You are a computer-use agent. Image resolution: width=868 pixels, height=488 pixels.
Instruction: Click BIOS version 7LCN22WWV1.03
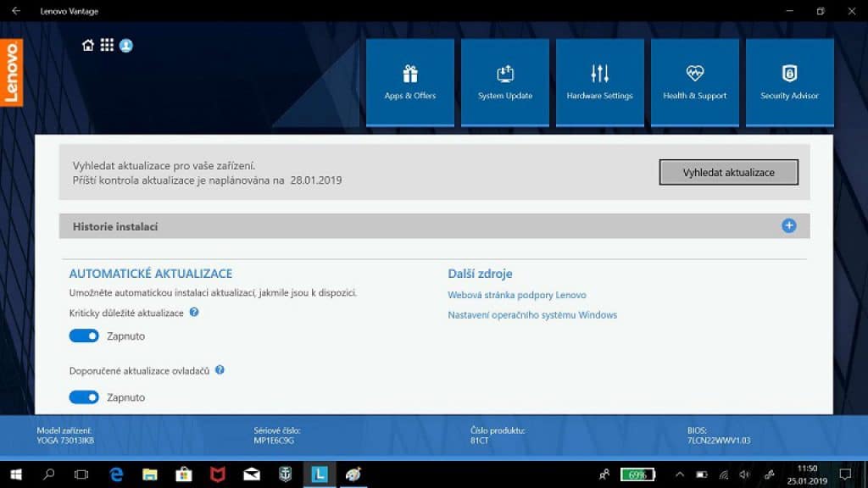pyautogui.click(x=719, y=441)
